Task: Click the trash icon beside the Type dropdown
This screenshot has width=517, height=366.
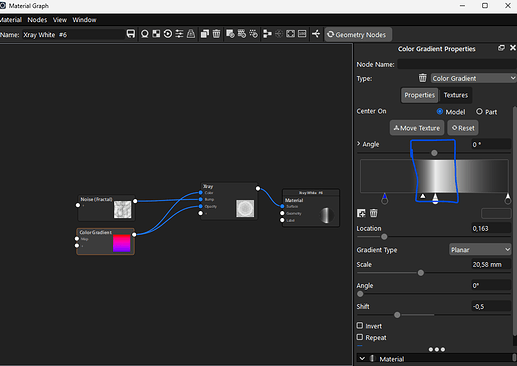Action: 422,78
